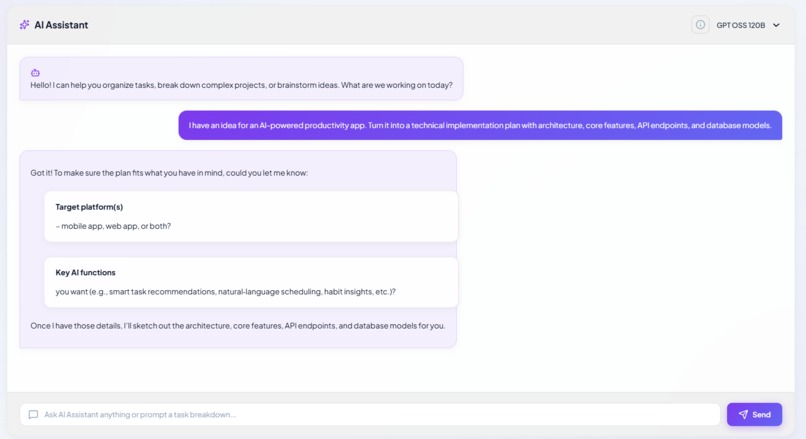Click the chevron next to GPT OSS 120B
This screenshot has height=439, width=806.
[x=776, y=25]
